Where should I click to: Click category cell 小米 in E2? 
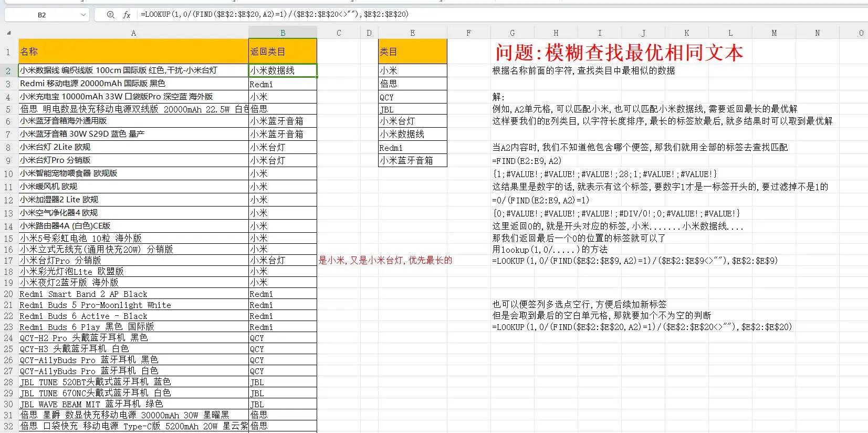412,70
